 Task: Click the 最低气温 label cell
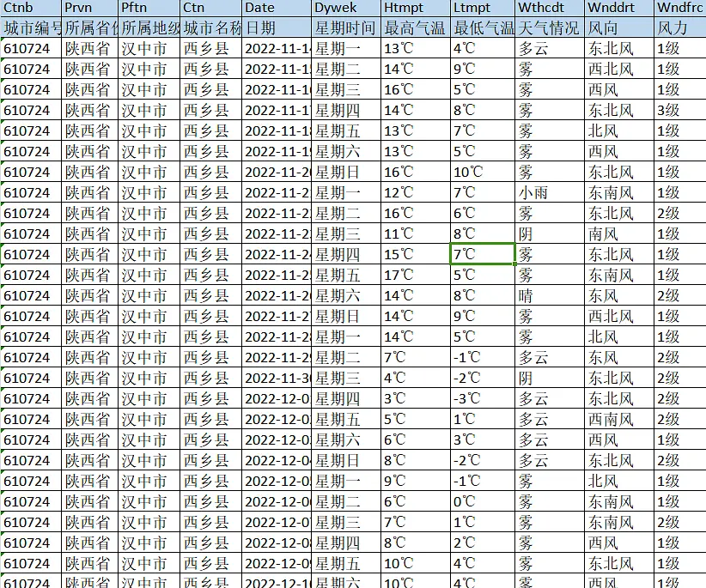click(x=483, y=27)
